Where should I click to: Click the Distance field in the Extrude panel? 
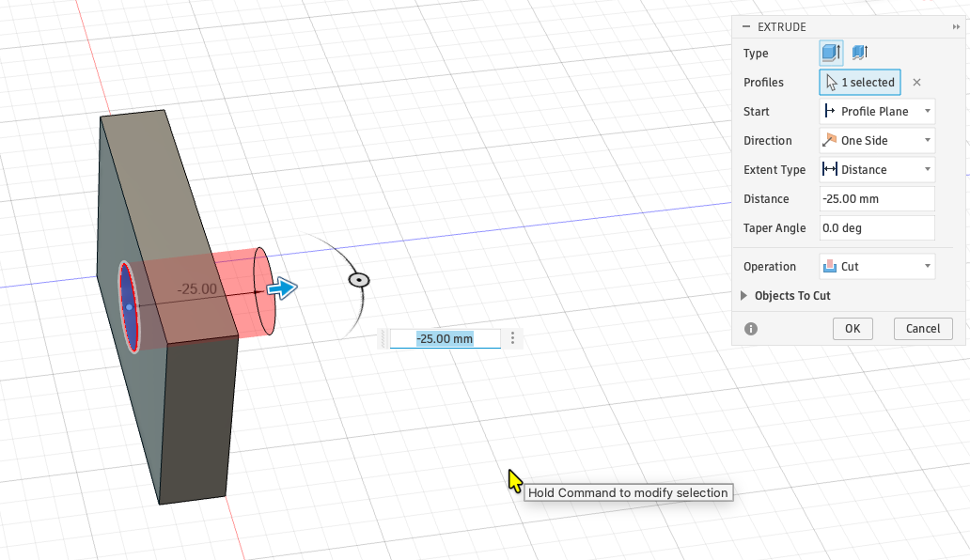(x=877, y=198)
